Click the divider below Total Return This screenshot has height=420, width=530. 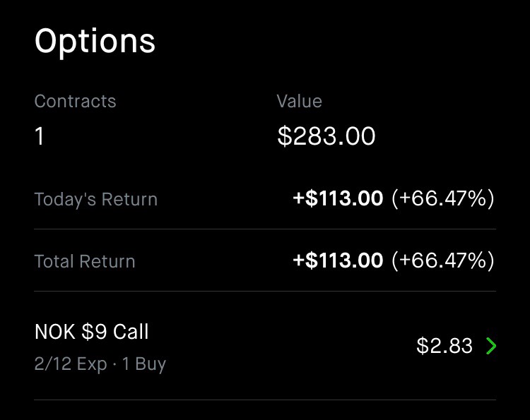click(265, 291)
